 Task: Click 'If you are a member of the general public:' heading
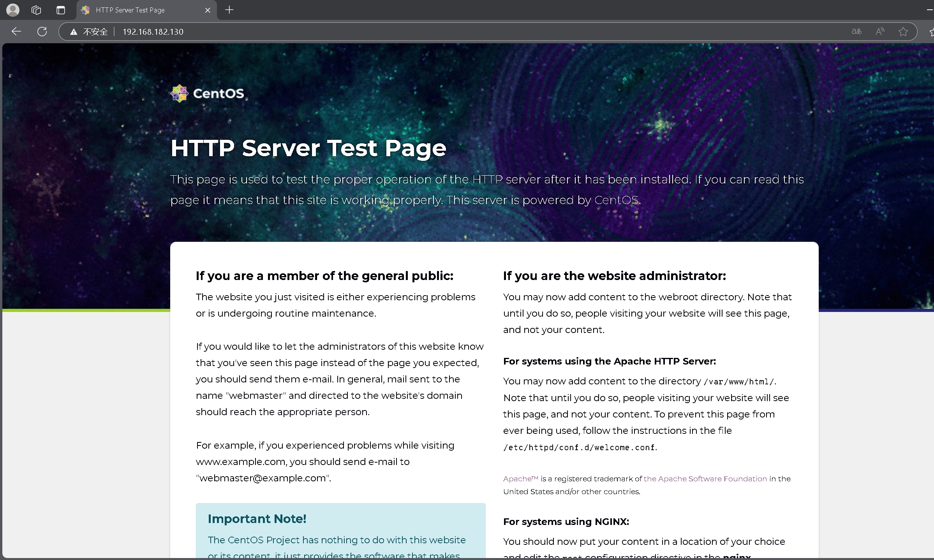pyautogui.click(x=325, y=276)
